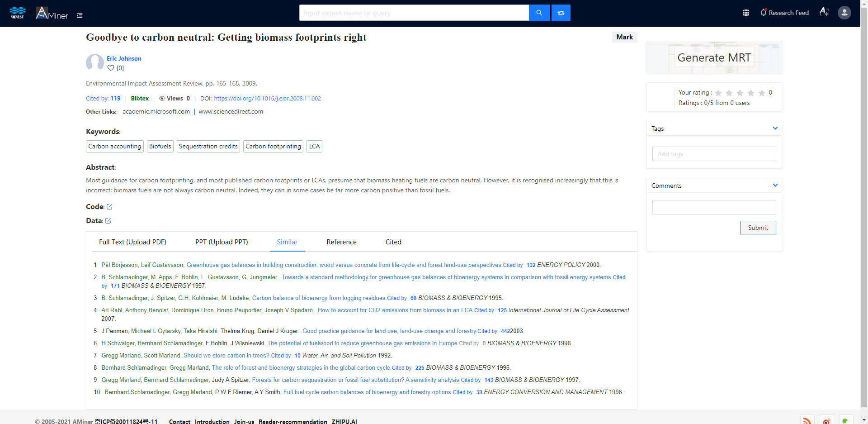The height and width of the screenshot is (424, 868).
Task: Open 'Towards a standard methodology' paper
Action: pyautogui.click(x=447, y=277)
